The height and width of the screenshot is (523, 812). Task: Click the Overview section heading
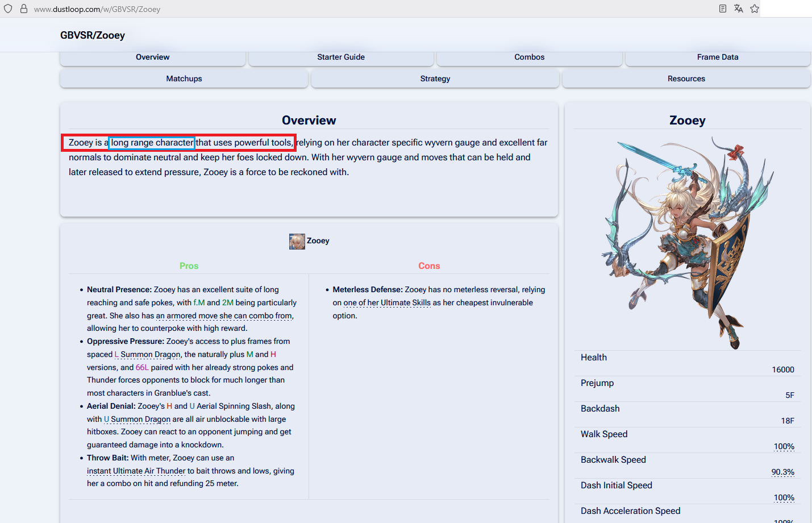(x=309, y=121)
